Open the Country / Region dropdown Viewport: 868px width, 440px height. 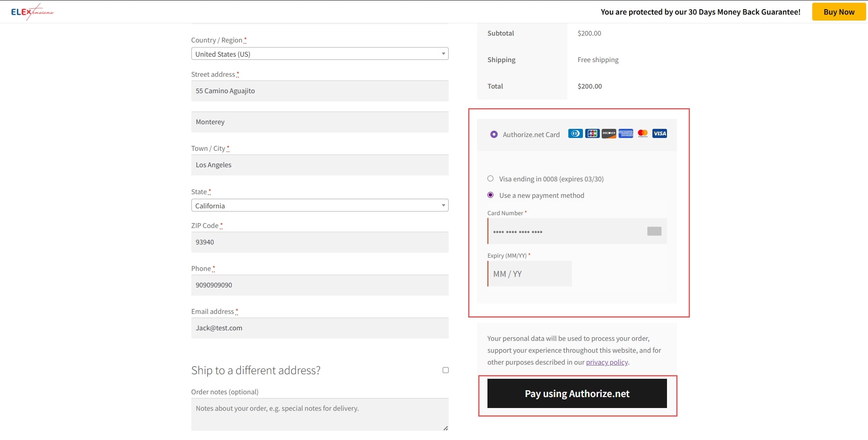320,53
